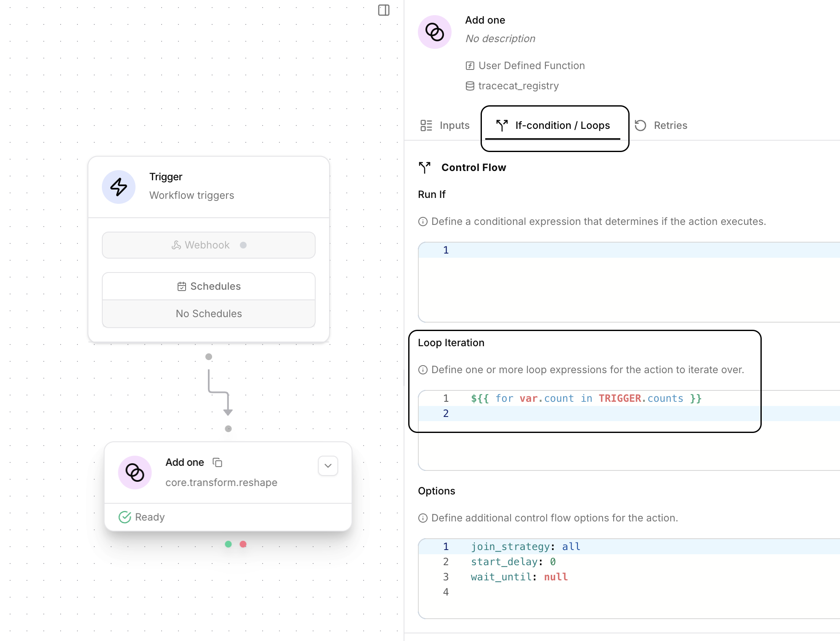Click the red error output handle

(243, 544)
